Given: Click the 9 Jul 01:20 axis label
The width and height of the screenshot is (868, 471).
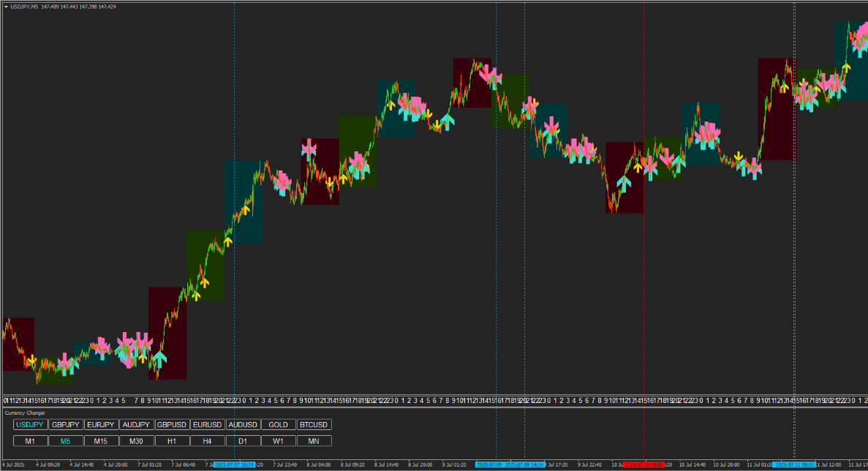Looking at the screenshot, I should coord(454,465).
